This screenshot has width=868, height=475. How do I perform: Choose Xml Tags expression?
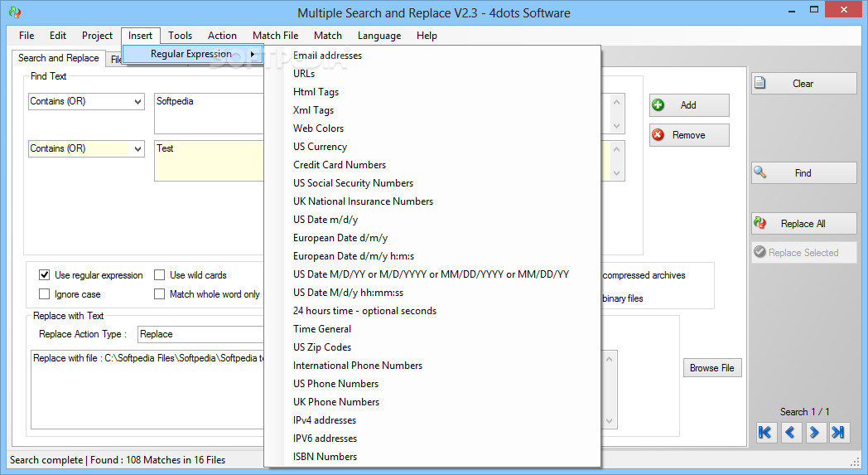pyautogui.click(x=432, y=110)
